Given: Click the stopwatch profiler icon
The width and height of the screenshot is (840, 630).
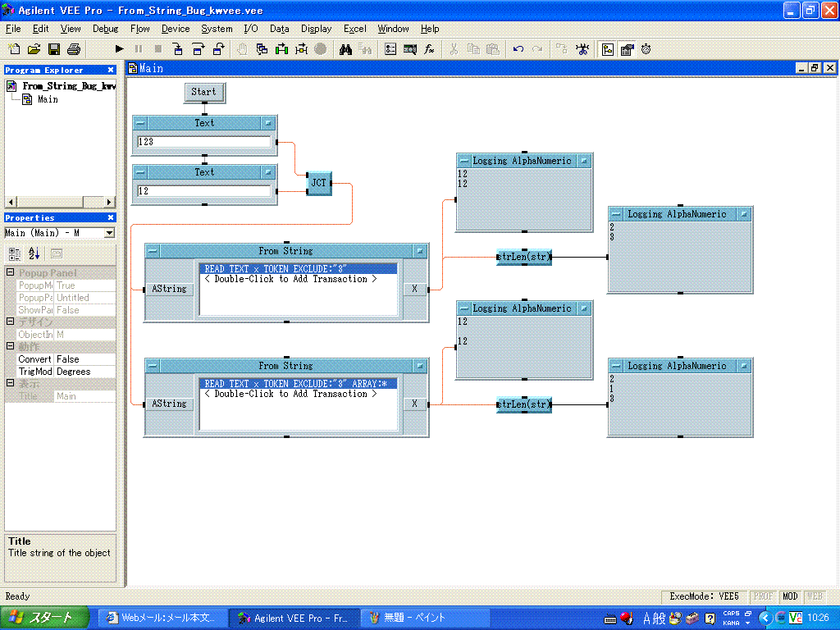Looking at the screenshot, I should (646, 49).
